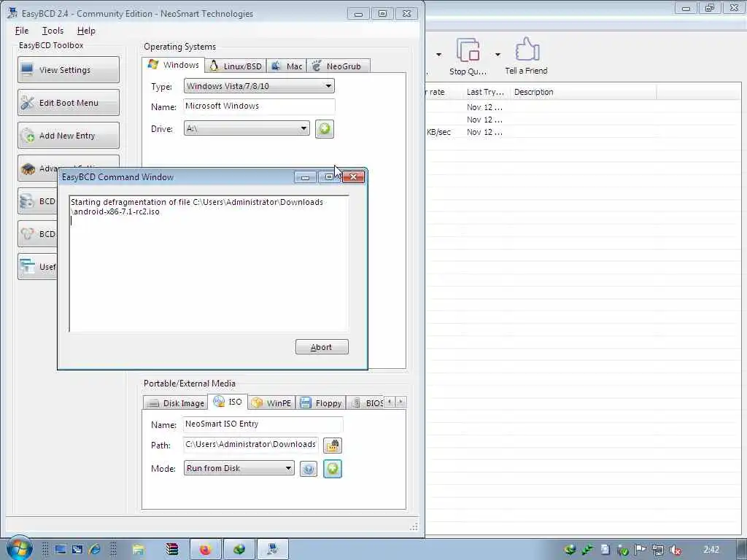747x560 pixels.
Task: Open Internet Explorer from quick launch
Action: pos(94,550)
